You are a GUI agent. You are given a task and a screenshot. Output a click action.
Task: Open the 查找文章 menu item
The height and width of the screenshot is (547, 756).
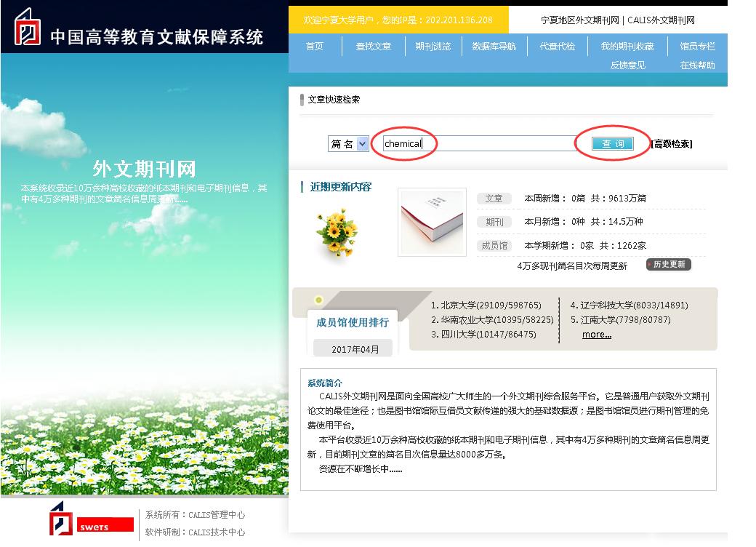pyautogui.click(x=374, y=47)
